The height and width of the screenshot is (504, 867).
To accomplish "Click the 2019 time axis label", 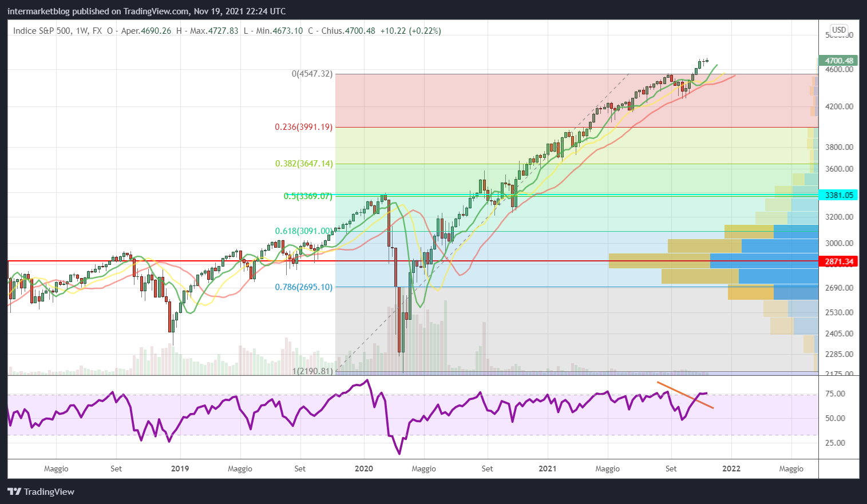I will (x=180, y=469).
